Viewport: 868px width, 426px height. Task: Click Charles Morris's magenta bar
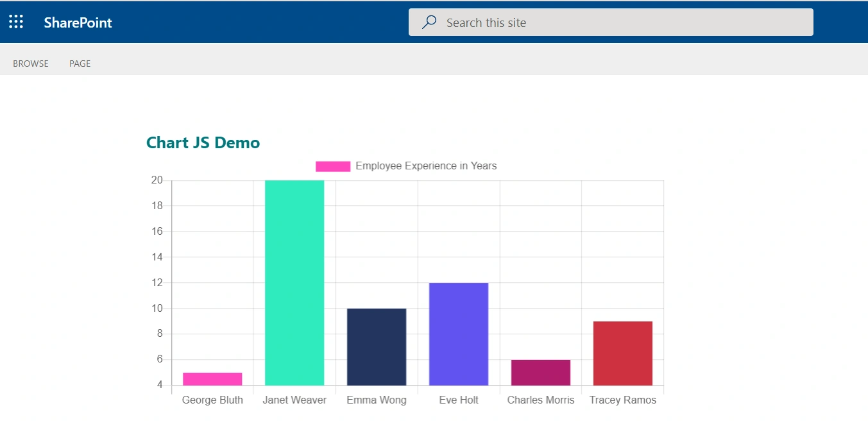point(541,373)
